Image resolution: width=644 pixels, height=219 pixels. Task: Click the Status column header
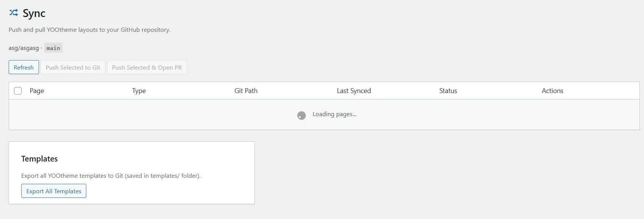(448, 91)
